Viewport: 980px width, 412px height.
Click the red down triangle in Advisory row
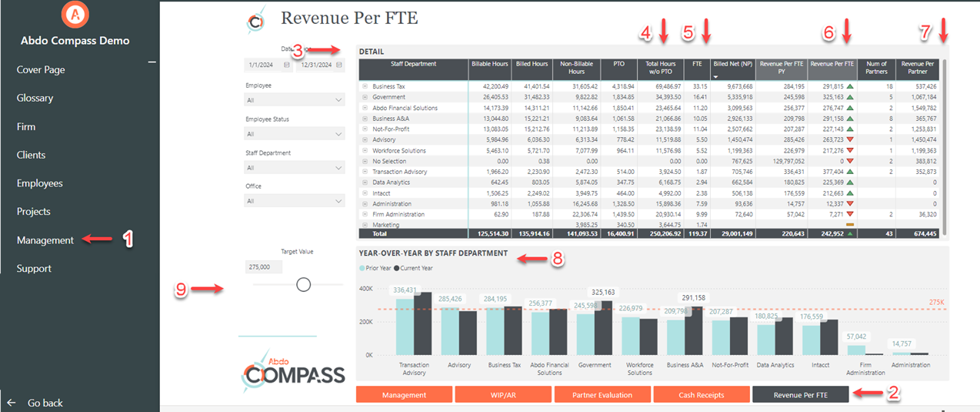(850, 140)
